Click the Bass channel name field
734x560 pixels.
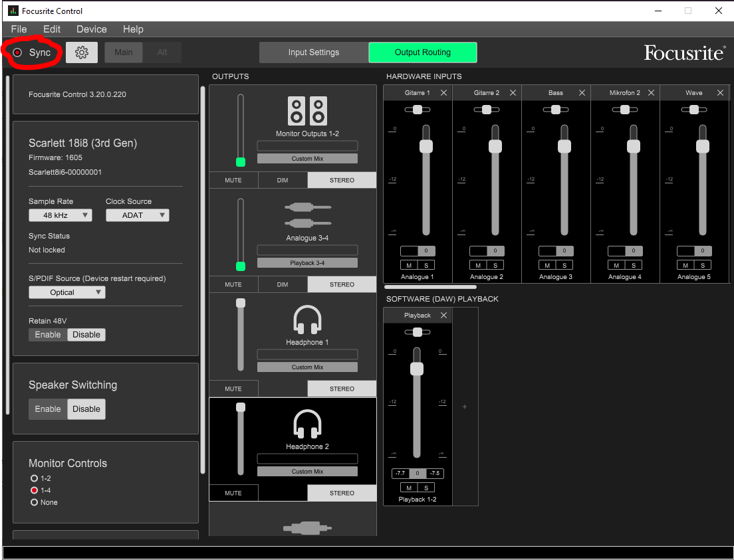556,92
